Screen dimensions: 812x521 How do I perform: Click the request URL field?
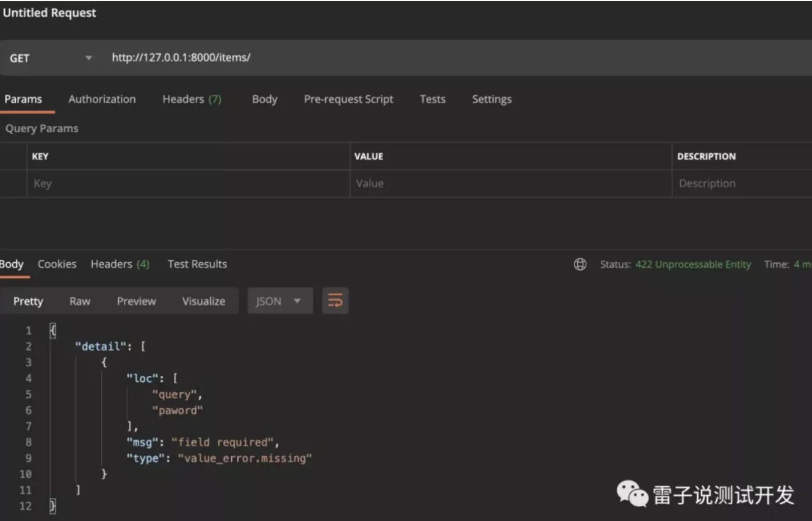[x=458, y=58]
